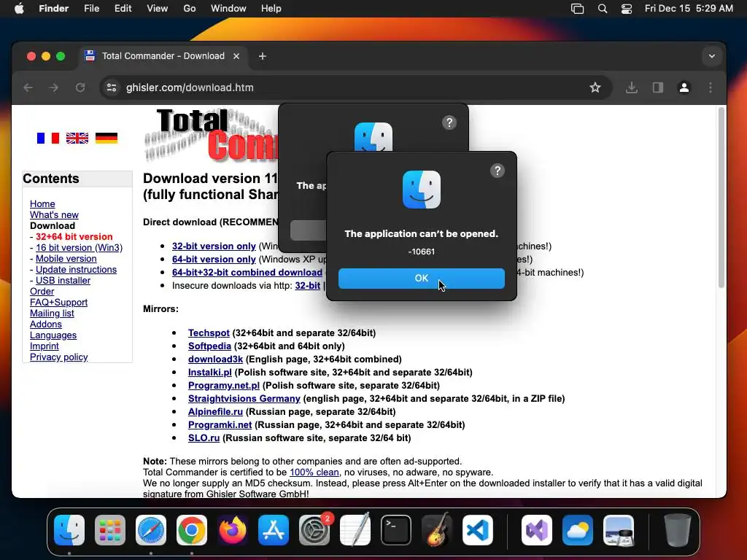The image size is (747, 560).
Task: Open Launchpad from the Dock
Action: pyautogui.click(x=110, y=530)
